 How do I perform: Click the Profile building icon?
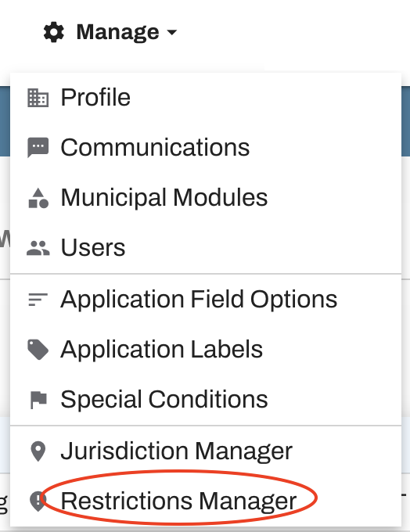point(38,98)
